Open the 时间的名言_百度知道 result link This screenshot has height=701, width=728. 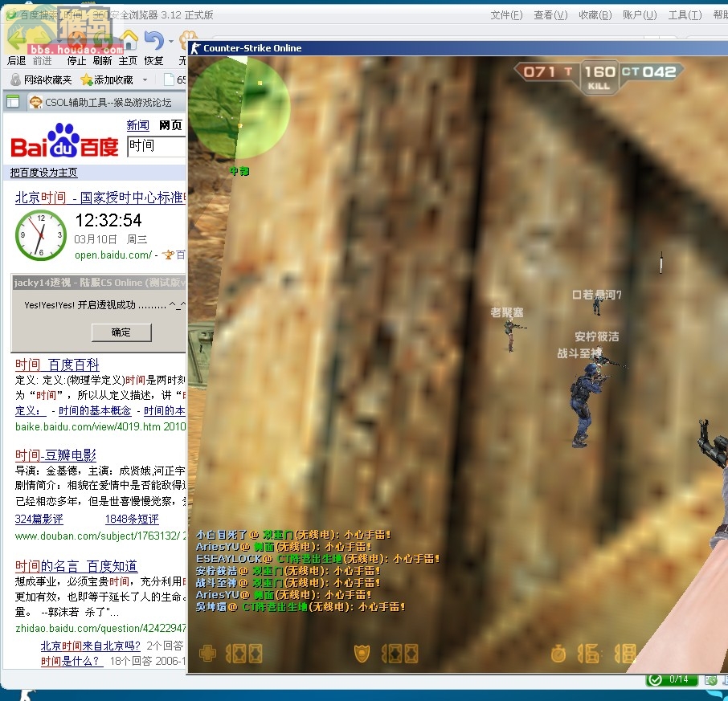[x=76, y=566]
